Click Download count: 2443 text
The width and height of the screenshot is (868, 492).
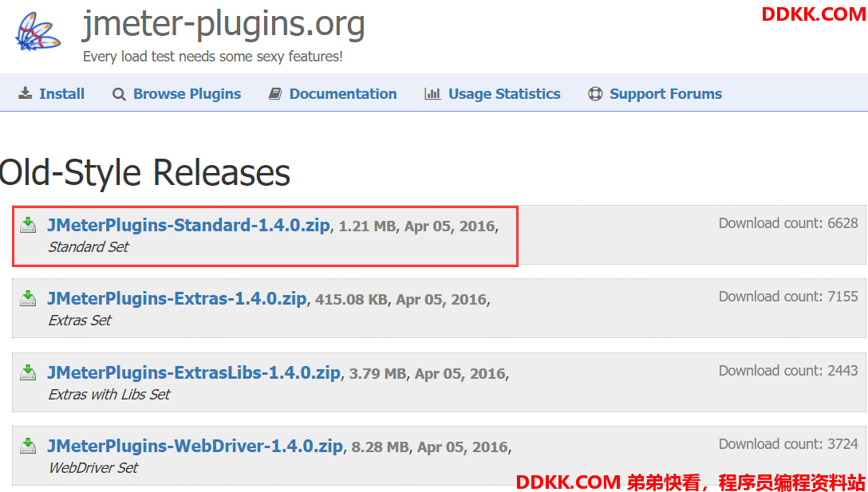[x=788, y=371]
